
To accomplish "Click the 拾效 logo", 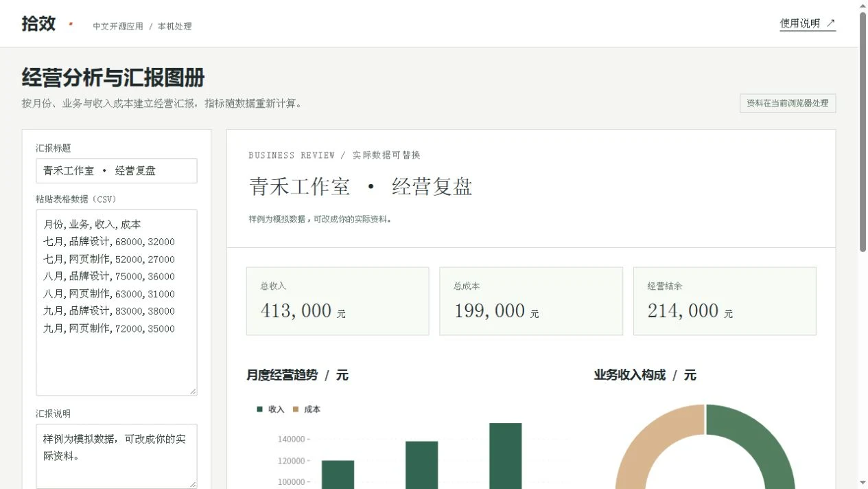I will click(x=38, y=23).
